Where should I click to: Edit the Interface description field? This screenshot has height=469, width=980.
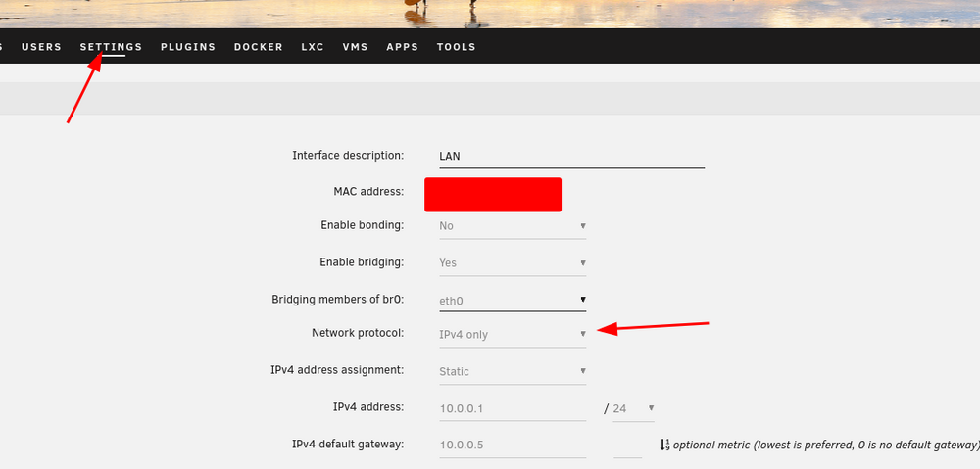(x=571, y=156)
